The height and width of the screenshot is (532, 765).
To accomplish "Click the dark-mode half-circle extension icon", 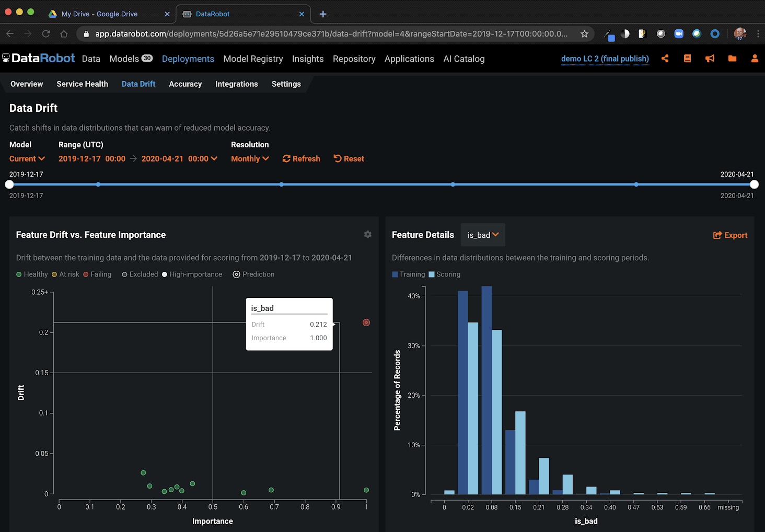I will (x=625, y=34).
